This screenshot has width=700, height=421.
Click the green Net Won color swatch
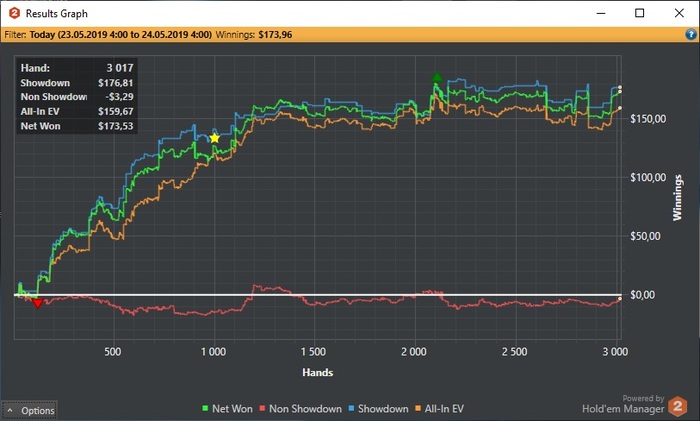(205, 408)
